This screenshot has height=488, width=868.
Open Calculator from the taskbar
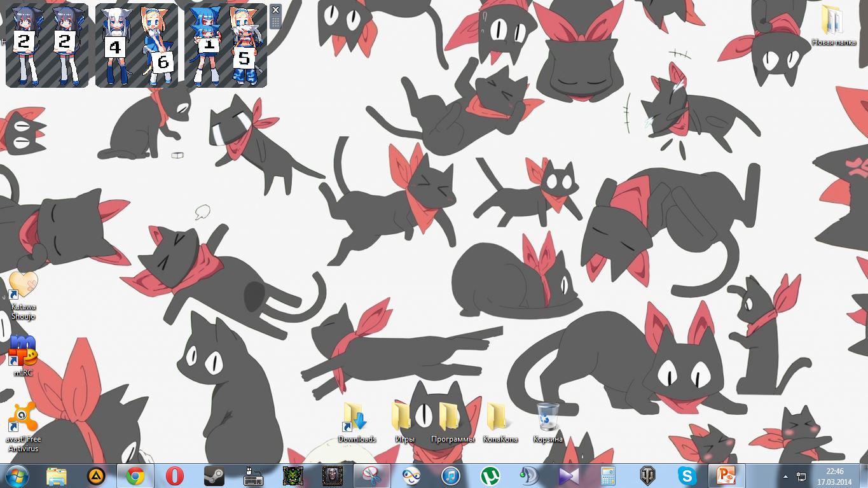pyautogui.click(x=608, y=476)
